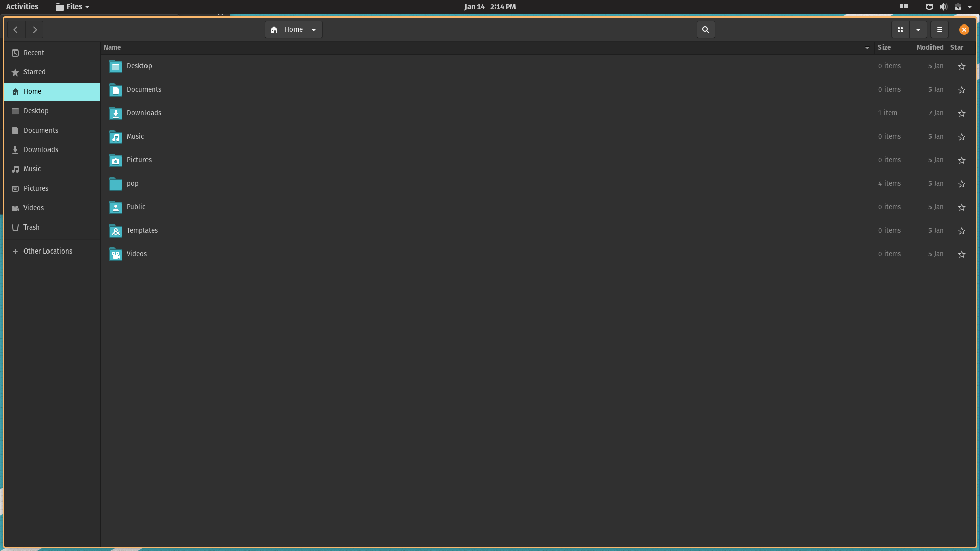Click the Downloads folder icon in list
980x551 pixels.
(x=116, y=113)
